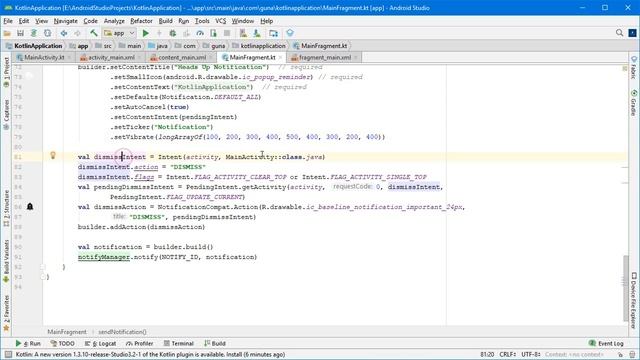Click the Make Project hammer icon
Screen dimensions: 640x360
coord(94,33)
